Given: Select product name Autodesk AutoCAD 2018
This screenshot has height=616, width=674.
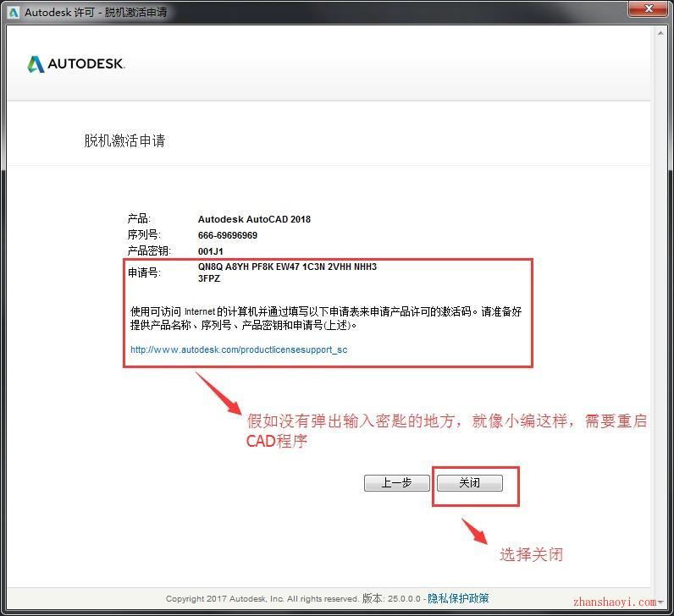Looking at the screenshot, I should point(254,219).
